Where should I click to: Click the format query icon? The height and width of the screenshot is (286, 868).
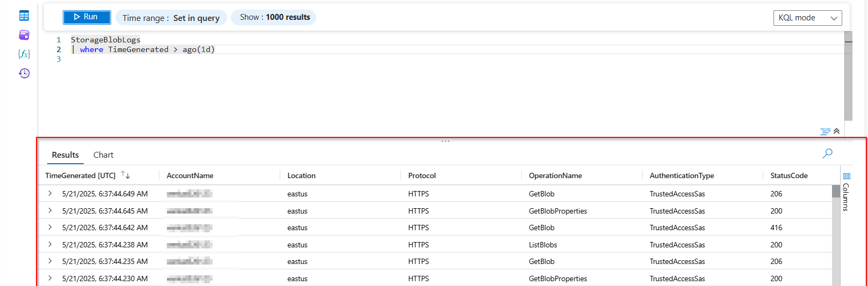[x=825, y=131]
